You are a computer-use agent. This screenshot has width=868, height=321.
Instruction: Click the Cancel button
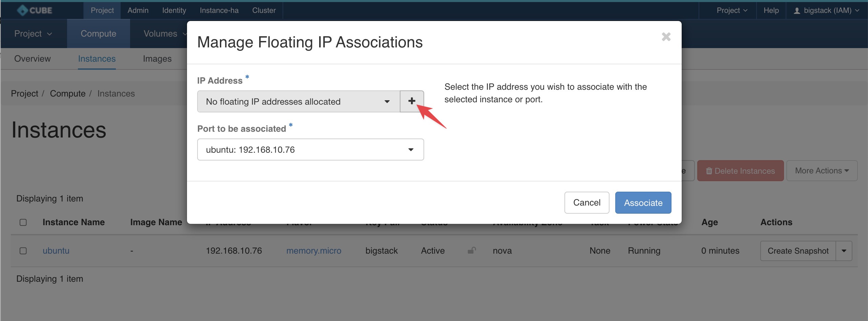pos(587,202)
